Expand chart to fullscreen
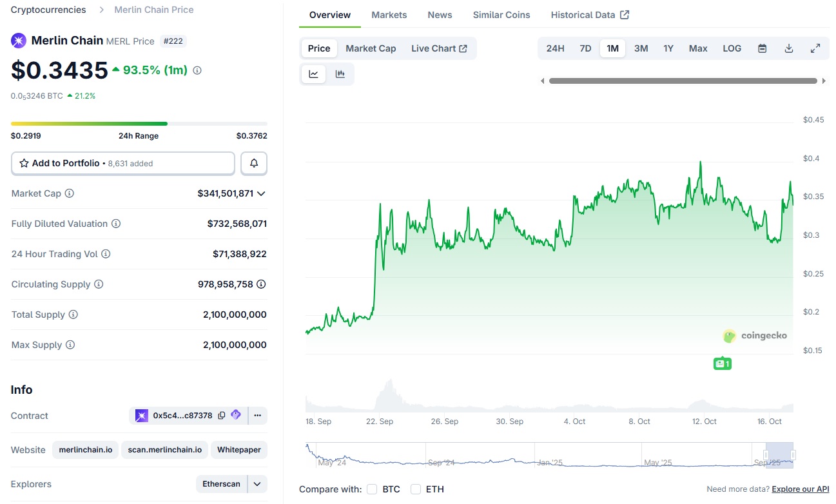Screen dimensions: 836x504 pos(815,48)
